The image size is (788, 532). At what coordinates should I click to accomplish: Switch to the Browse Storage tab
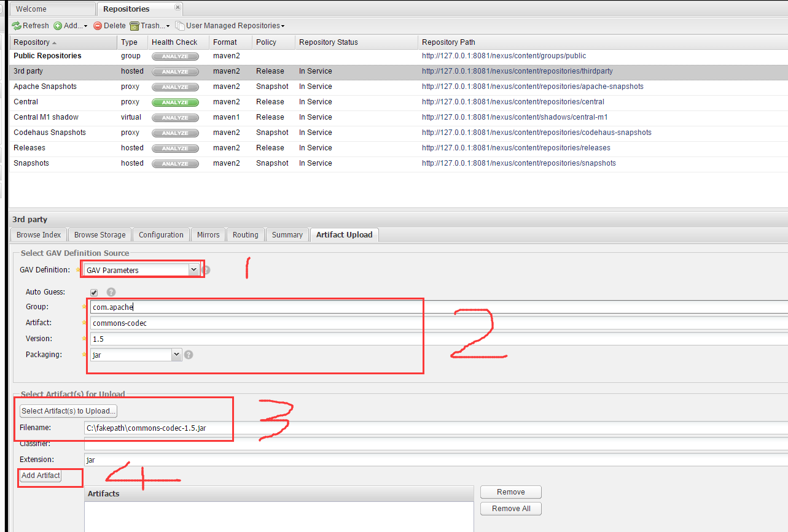point(99,235)
